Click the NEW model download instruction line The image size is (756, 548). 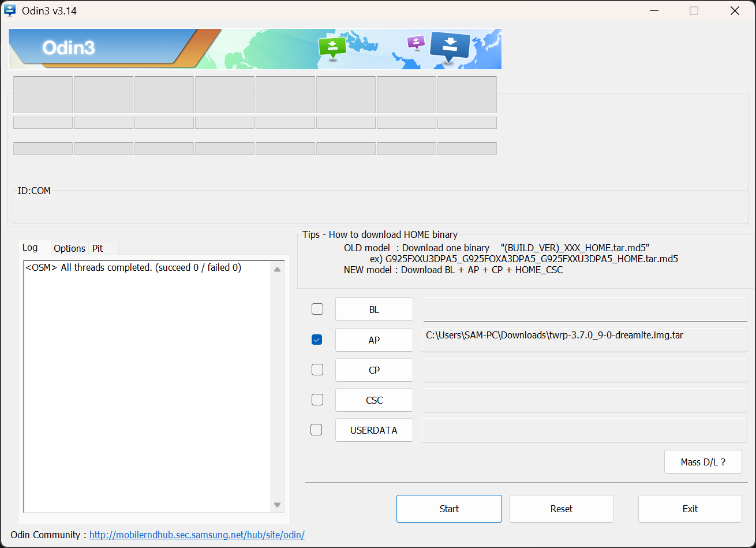click(x=453, y=270)
